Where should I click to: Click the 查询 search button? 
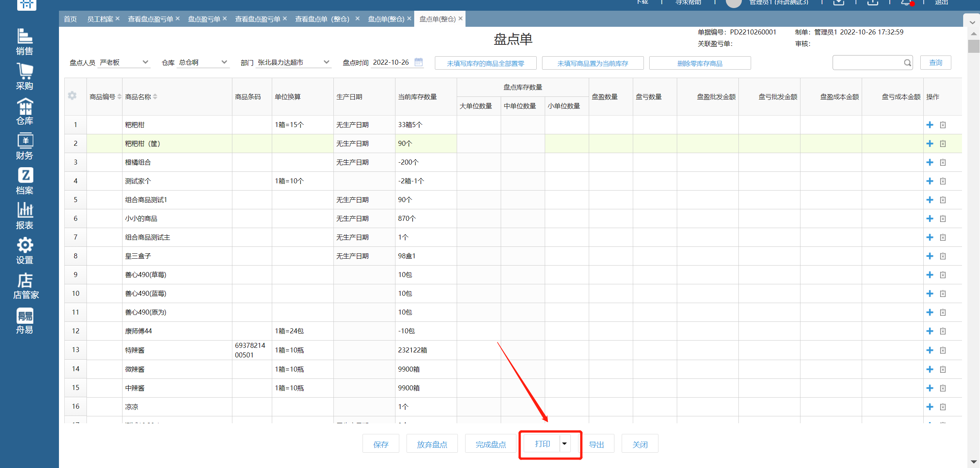[936, 63]
